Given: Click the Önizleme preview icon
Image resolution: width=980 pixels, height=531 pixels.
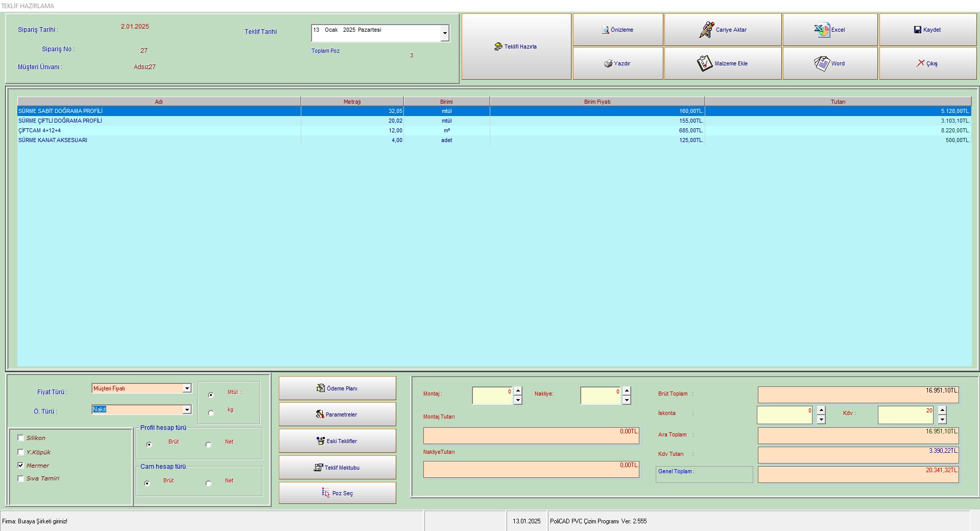Looking at the screenshot, I should 606,30.
